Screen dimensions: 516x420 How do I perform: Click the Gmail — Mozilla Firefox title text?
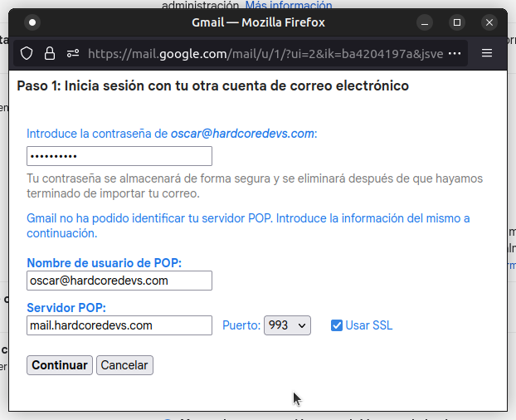click(258, 22)
